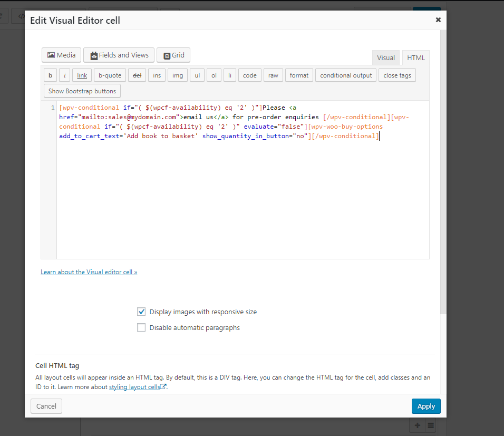Click the format quicktag button

(x=299, y=75)
